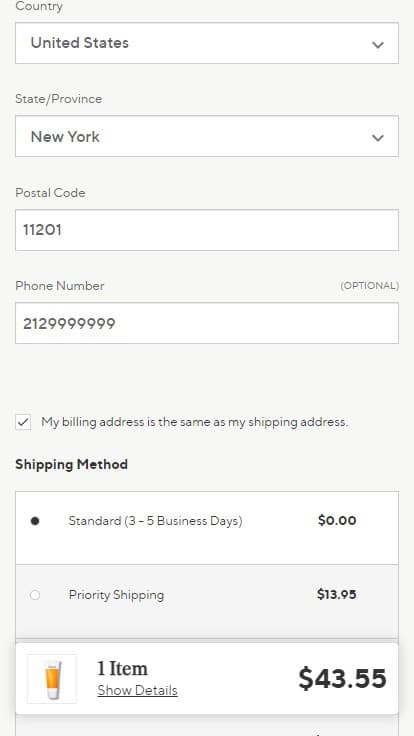The height and width of the screenshot is (736, 414).
Task: Click the chevron arrow in the State/Province field
Action: tap(378, 138)
